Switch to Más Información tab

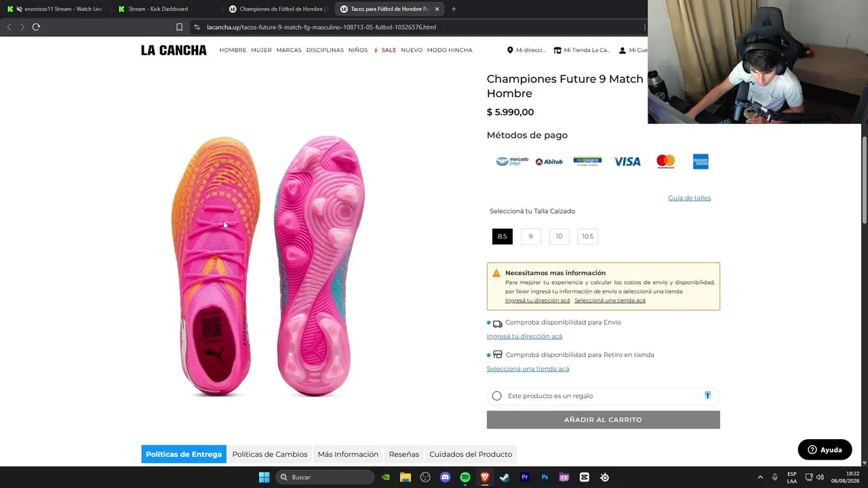(348, 454)
